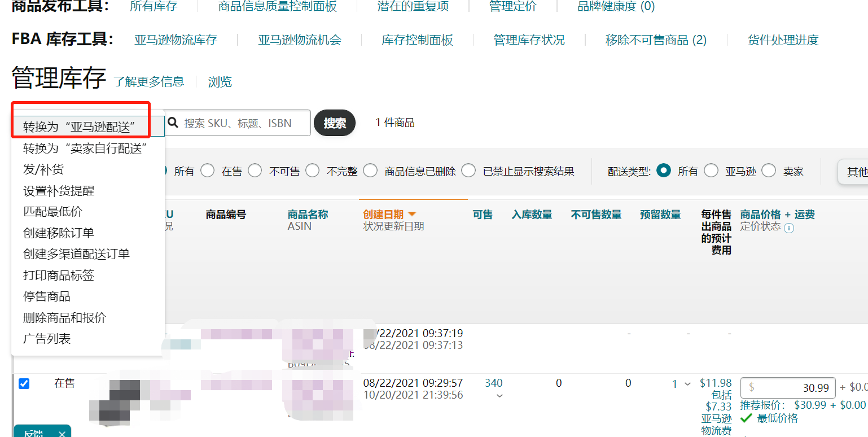
Task: Click the creation date sort arrow
Action: click(x=412, y=214)
